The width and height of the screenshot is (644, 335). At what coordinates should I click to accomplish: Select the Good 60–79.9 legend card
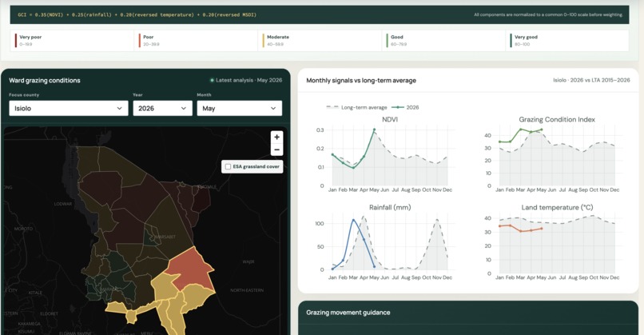[444, 40]
